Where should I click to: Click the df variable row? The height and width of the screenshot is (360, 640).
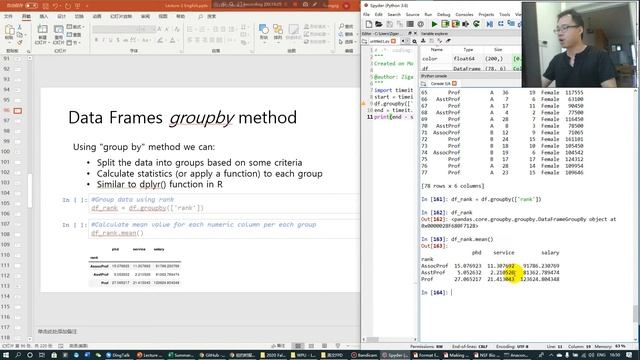[471, 69]
